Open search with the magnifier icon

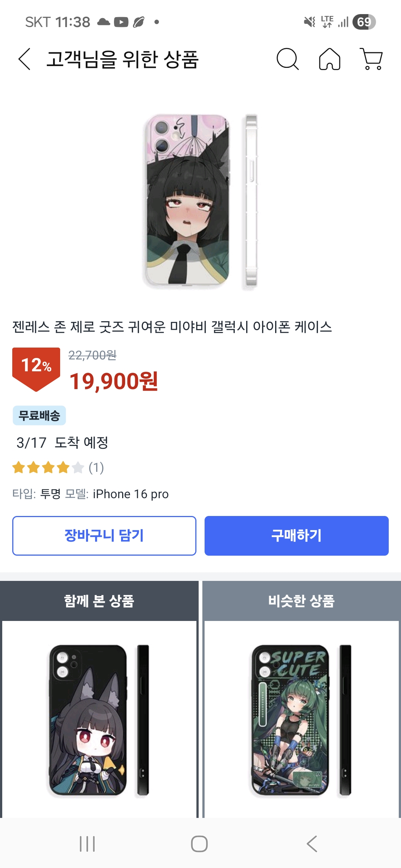coord(287,59)
